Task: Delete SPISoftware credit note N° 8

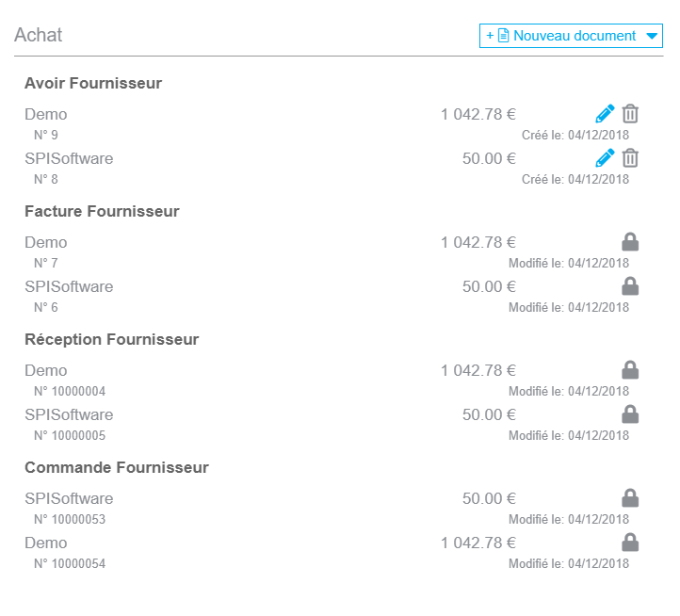Action: (x=630, y=158)
